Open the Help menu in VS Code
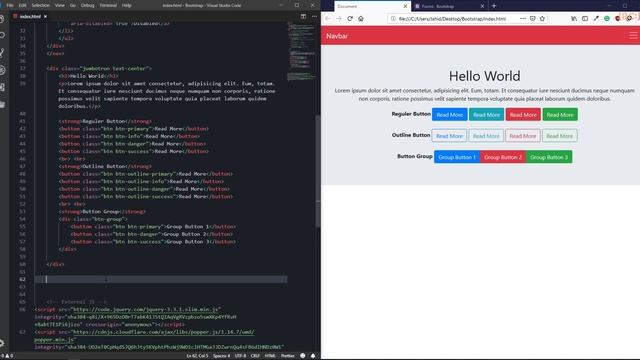The width and height of the screenshot is (640, 360). pyautogui.click(x=127, y=5)
